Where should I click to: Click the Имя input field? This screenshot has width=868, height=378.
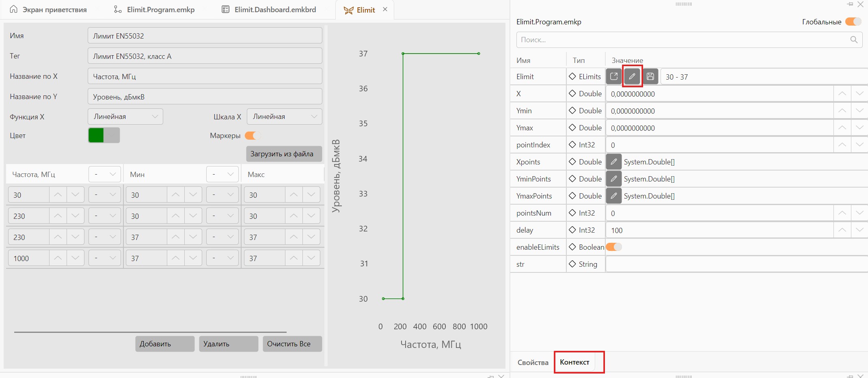(x=205, y=36)
